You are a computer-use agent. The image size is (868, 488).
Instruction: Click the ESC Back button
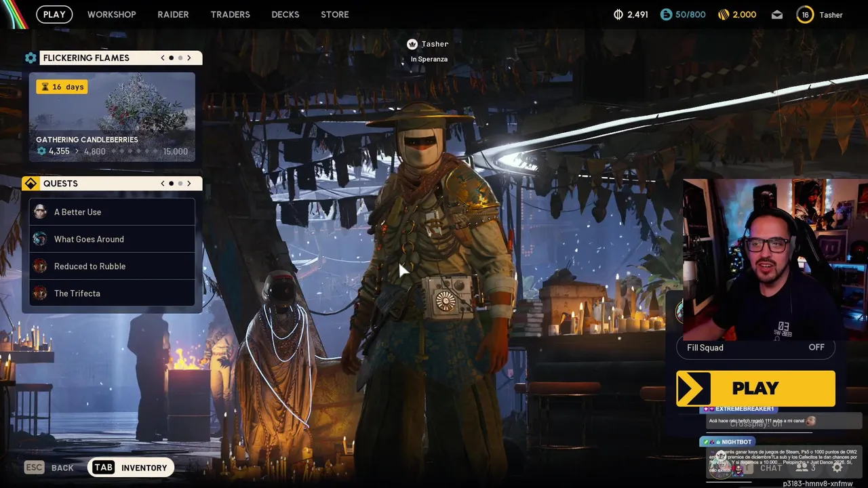point(49,468)
